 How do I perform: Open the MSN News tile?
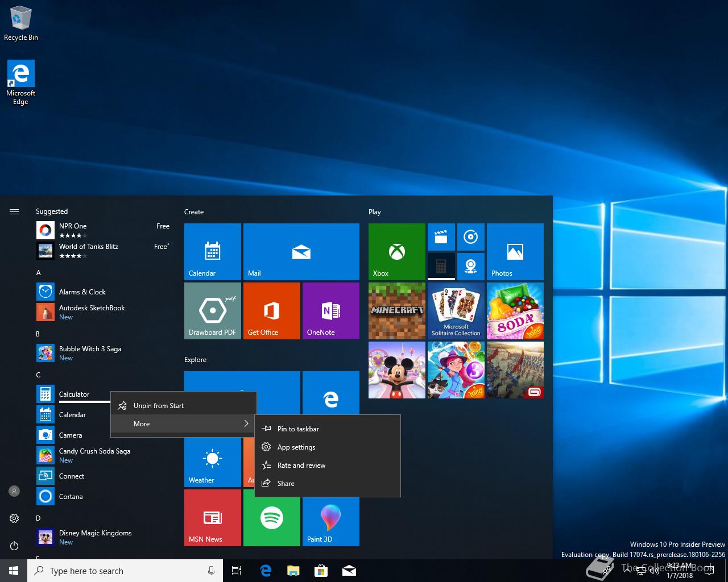pyautogui.click(x=213, y=518)
